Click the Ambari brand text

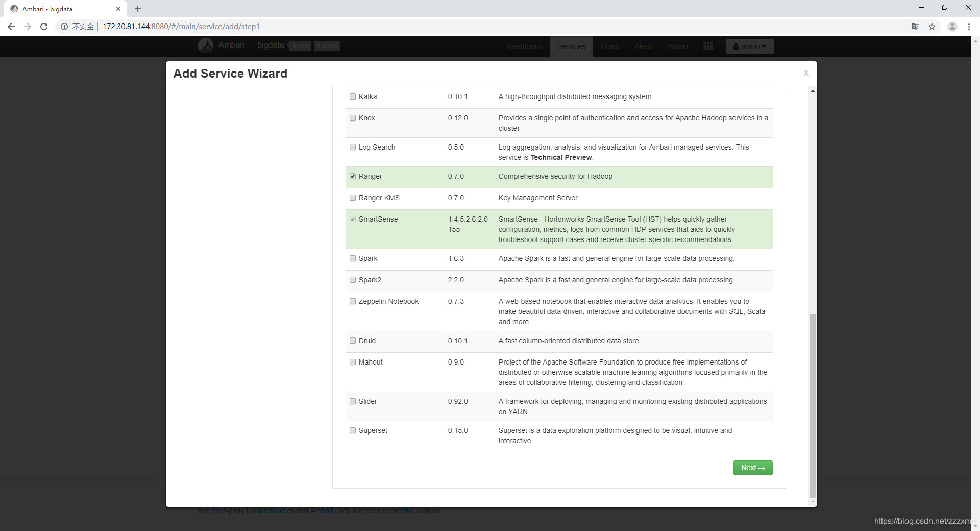(x=232, y=45)
